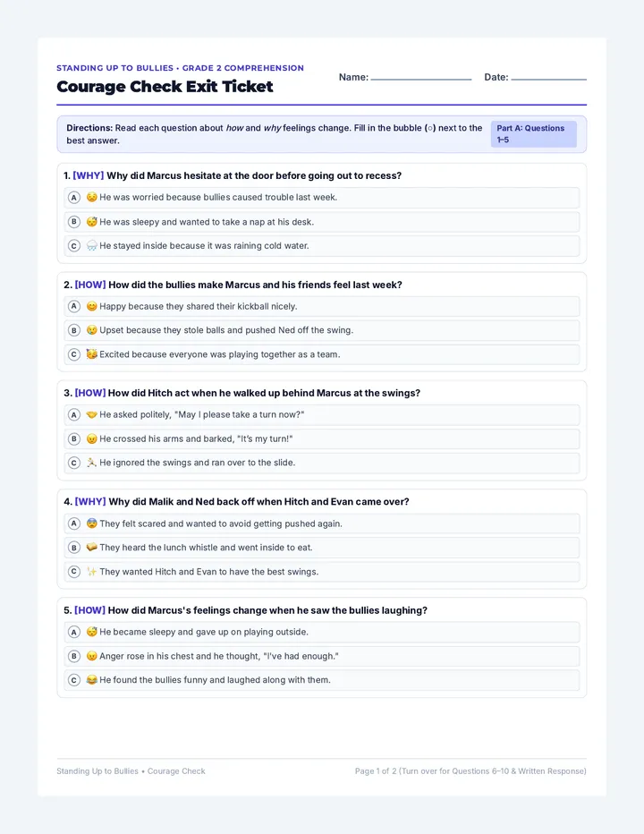
Task: Fill bubble B next to 'He was sleepy'
Action: [x=74, y=222]
